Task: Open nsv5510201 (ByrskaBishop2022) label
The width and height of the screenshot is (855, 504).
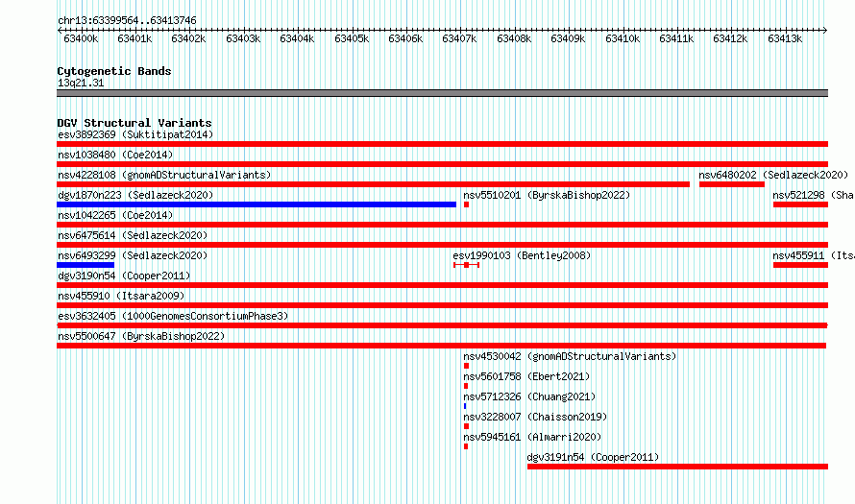Action: [547, 195]
